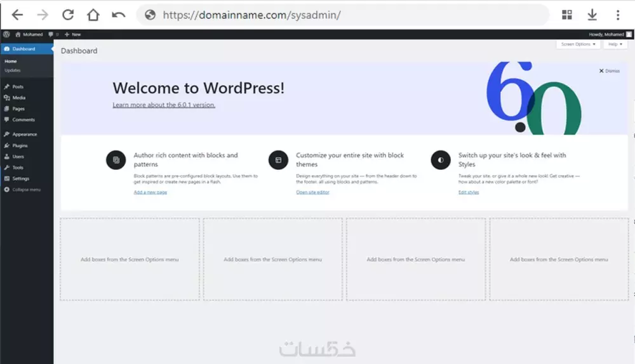Click Open site editor link
The image size is (635, 364).
coord(312,192)
